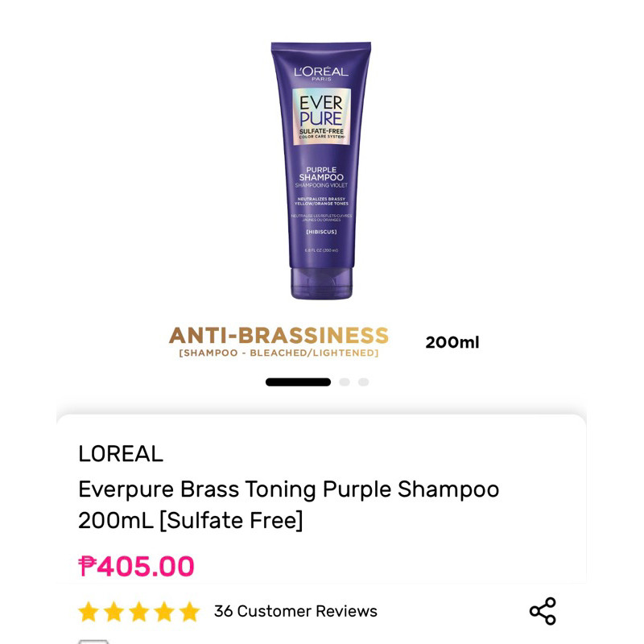Tap the purple shampoo product image
The height and width of the screenshot is (644, 644).
point(321,171)
